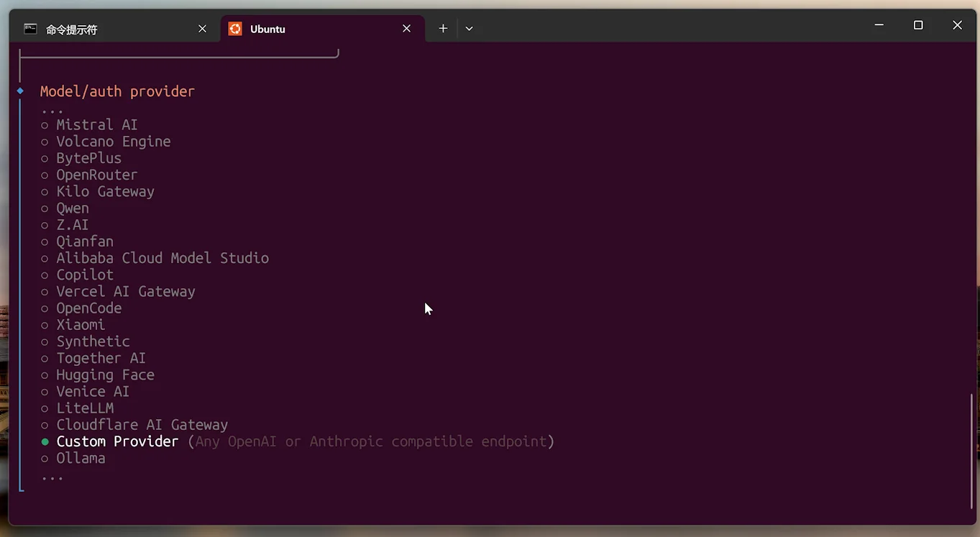Select the Mistral AI provider option
This screenshot has height=537, width=980.
(x=89, y=125)
